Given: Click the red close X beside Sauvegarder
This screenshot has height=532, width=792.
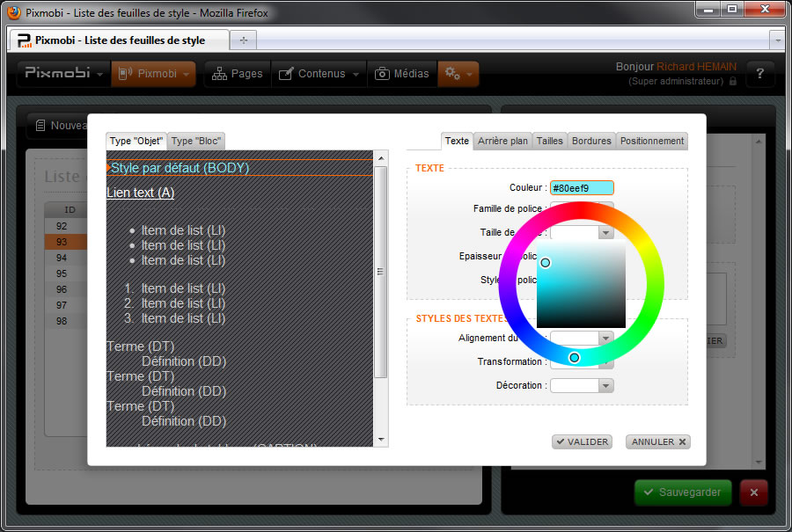Looking at the screenshot, I should click(x=754, y=492).
